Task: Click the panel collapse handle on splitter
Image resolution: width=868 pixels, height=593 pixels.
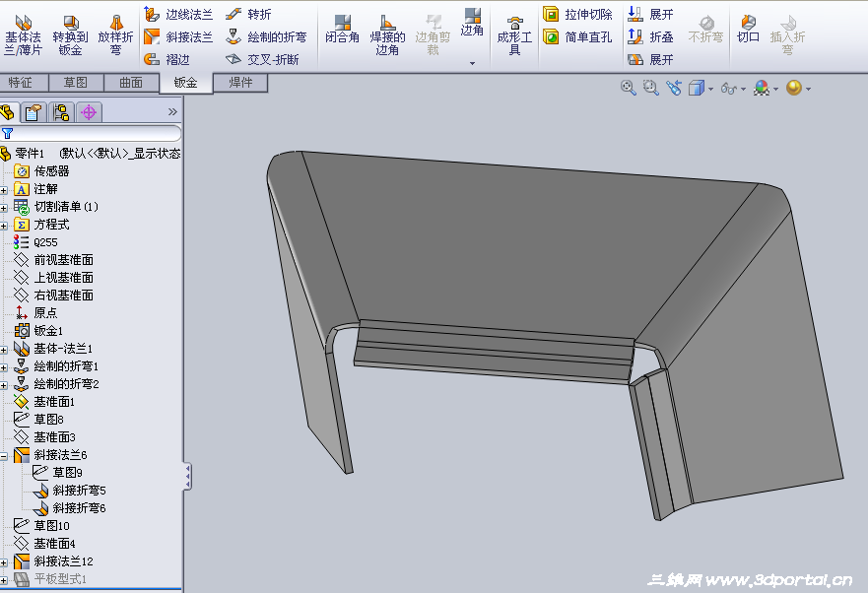Action: (x=187, y=477)
